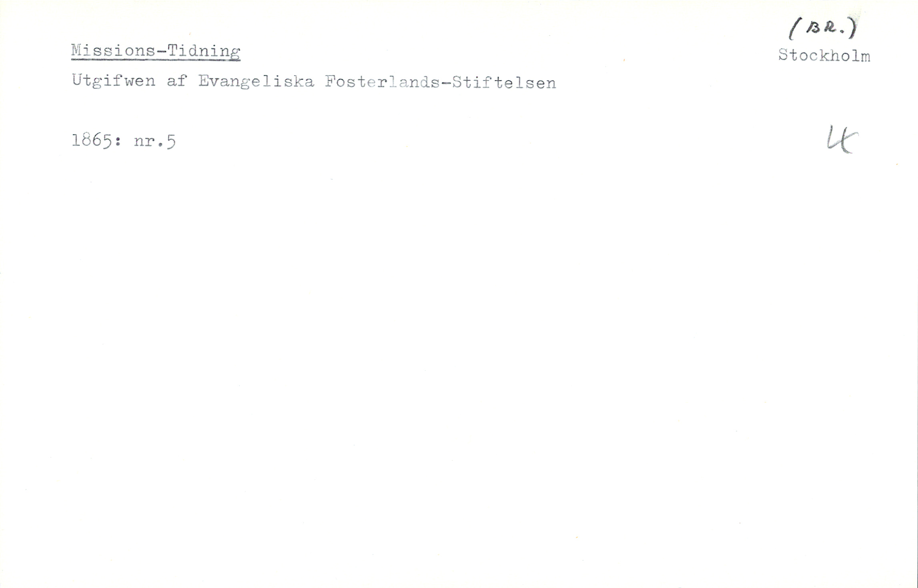Click the year 1865

[x=92, y=141]
